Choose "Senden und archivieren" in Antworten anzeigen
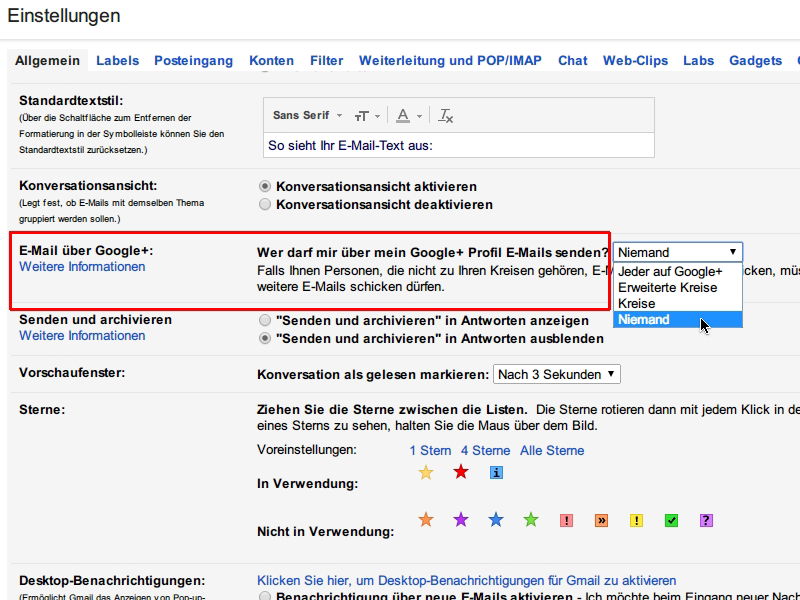Viewport: 800px width, 600px height. [265, 320]
